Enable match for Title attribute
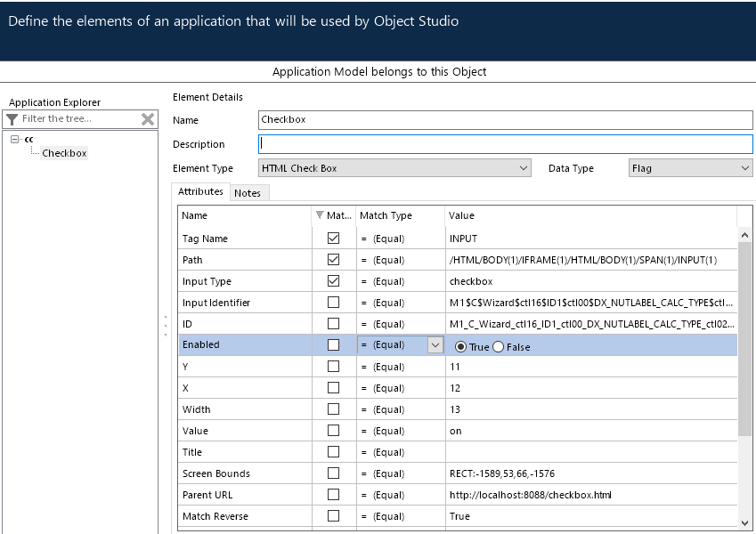The height and width of the screenshot is (534, 756). coord(333,451)
